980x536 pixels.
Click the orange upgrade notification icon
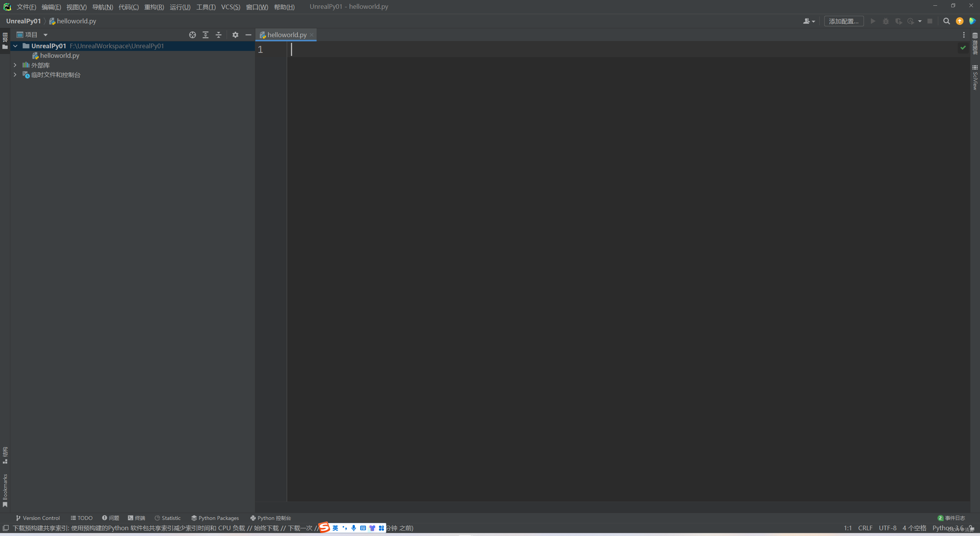click(x=960, y=21)
